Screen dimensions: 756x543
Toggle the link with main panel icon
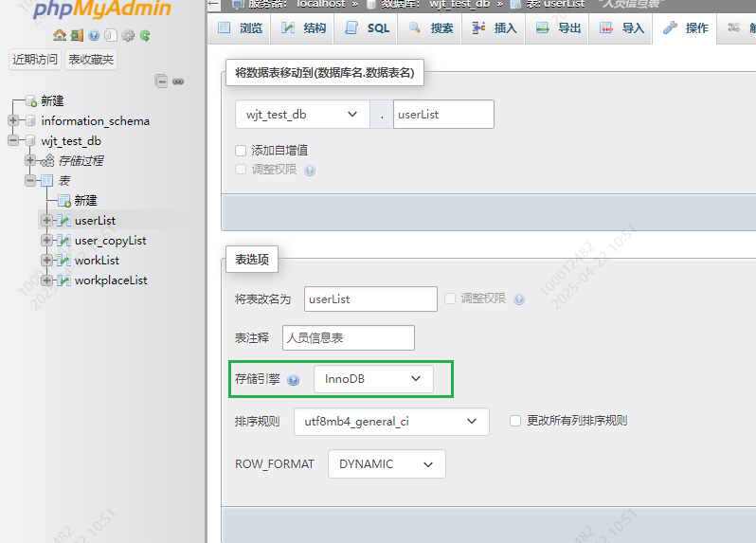pos(178,81)
